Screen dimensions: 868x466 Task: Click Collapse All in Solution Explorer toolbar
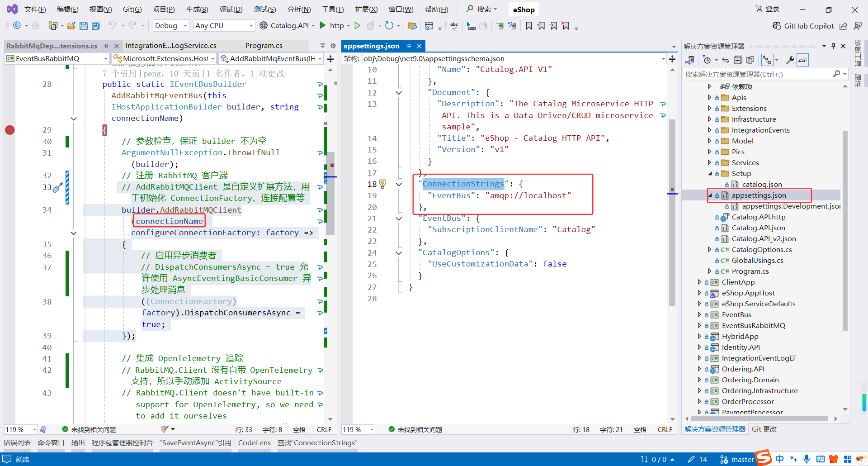coord(738,60)
